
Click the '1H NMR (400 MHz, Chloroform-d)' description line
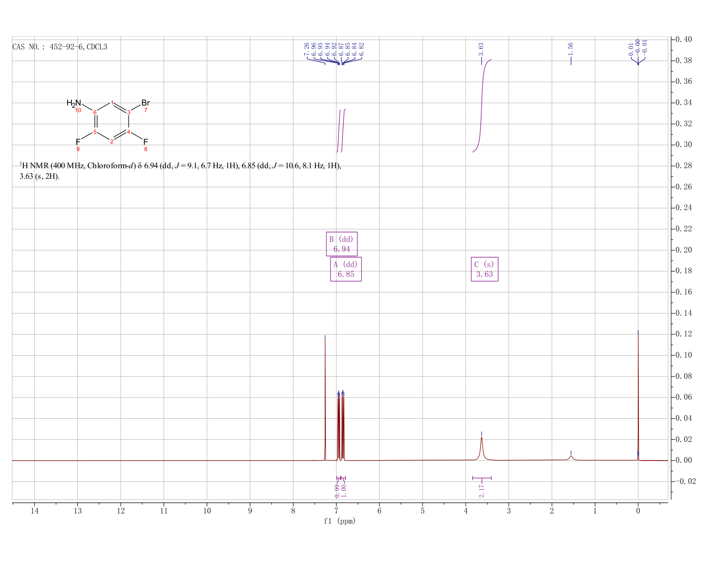click(x=180, y=166)
